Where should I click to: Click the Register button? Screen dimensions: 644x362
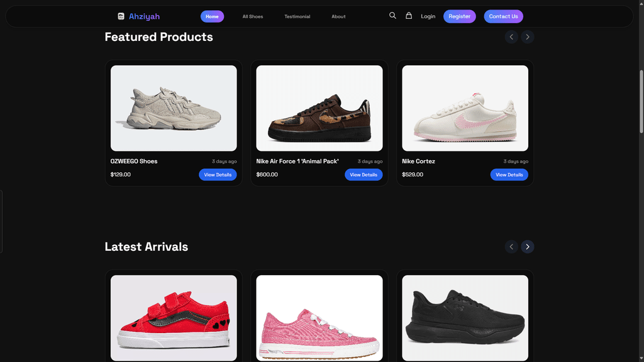click(459, 16)
